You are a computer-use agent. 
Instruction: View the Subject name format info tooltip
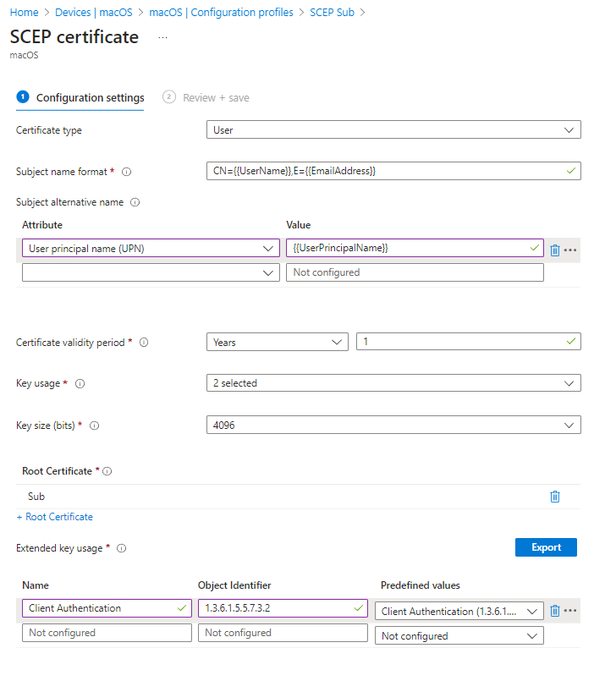pyautogui.click(x=125, y=172)
